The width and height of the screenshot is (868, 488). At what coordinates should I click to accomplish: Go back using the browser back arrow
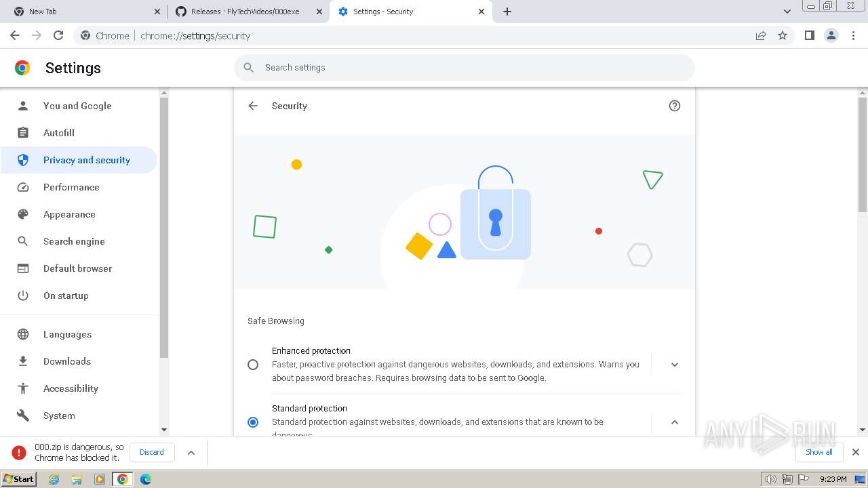(15, 35)
